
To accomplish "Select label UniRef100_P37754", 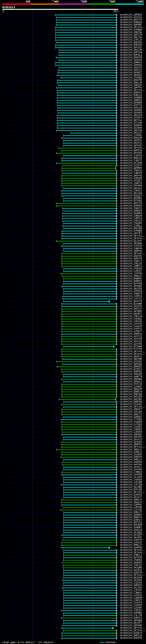I will click(131, 349).
